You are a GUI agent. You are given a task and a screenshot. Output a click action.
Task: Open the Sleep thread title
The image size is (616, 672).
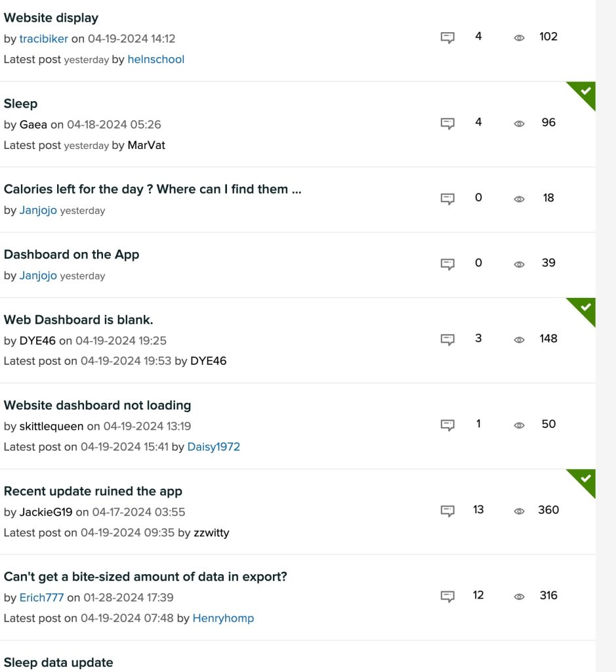(21, 104)
